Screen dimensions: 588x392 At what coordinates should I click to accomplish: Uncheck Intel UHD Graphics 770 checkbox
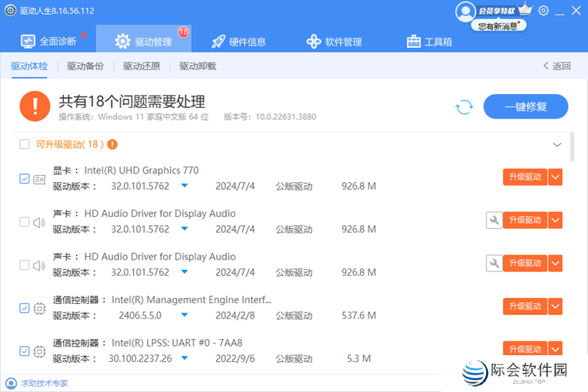pos(24,179)
